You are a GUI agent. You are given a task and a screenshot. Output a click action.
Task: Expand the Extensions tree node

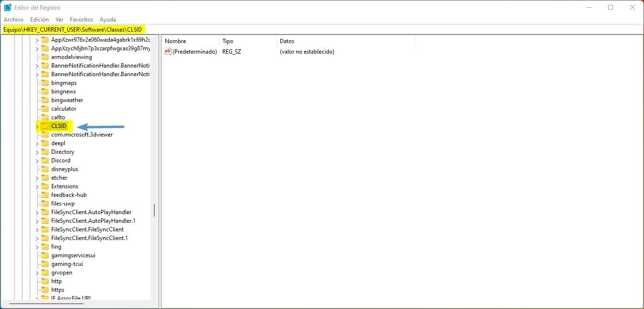click(37, 186)
